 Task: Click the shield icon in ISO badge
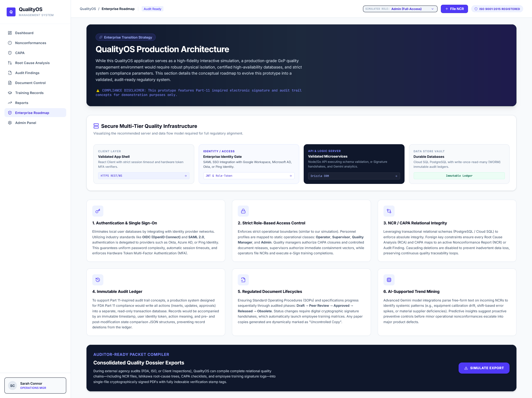click(x=476, y=9)
